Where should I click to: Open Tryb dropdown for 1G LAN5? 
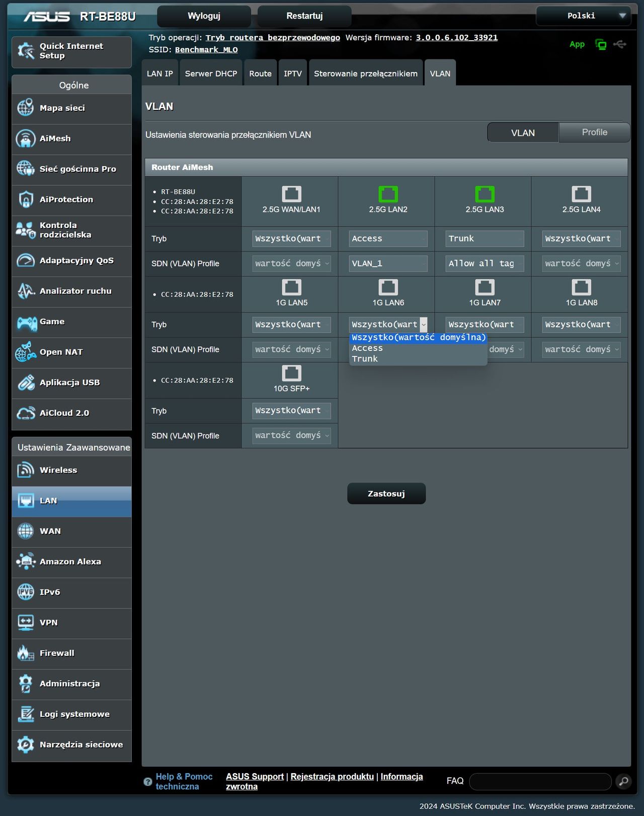coord(291,325)
